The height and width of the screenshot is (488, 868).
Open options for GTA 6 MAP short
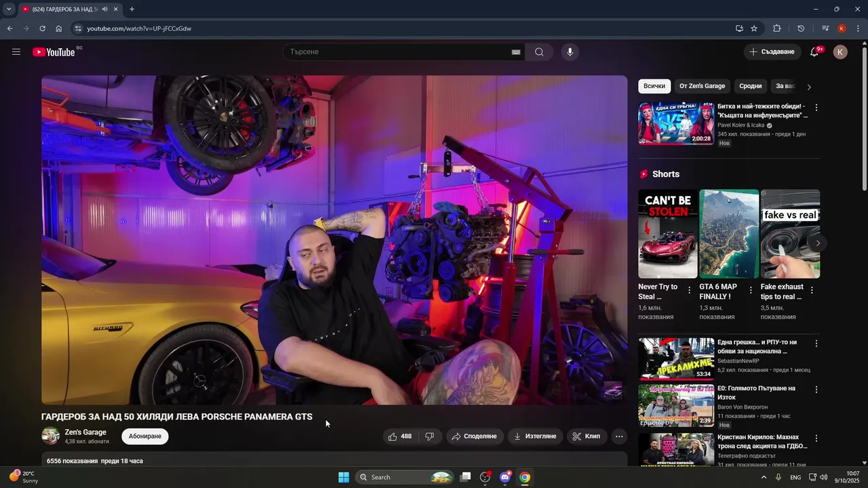tap(751, 290)
